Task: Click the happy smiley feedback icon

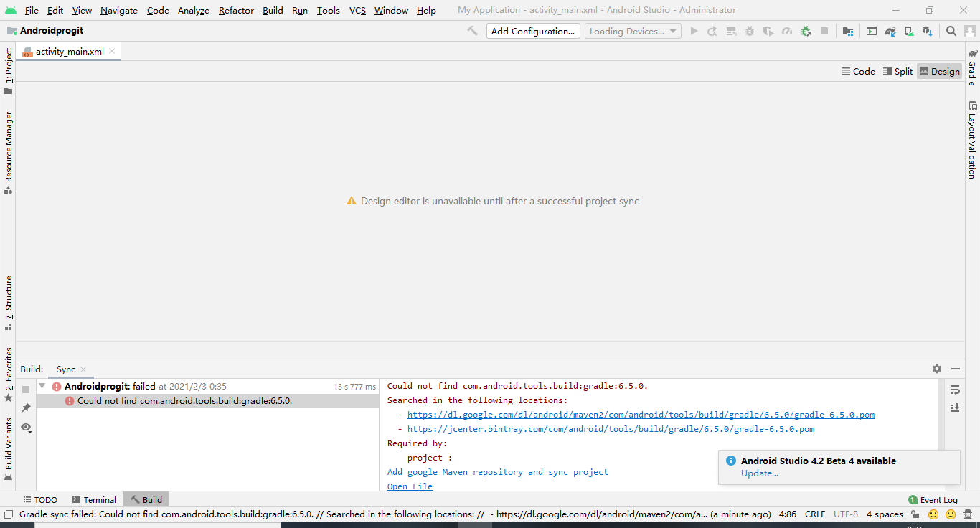Action: (x=933, y=514)
